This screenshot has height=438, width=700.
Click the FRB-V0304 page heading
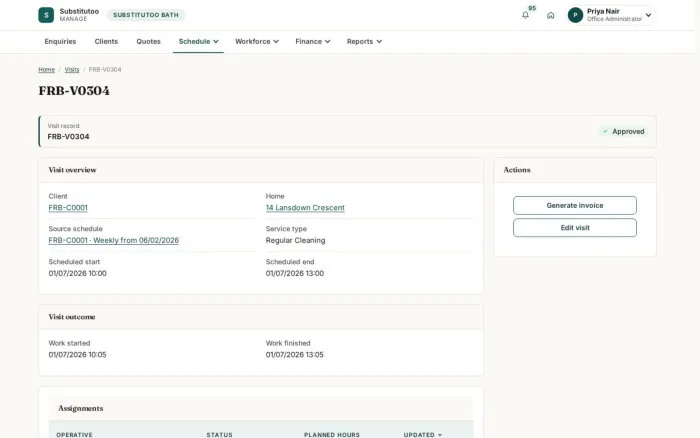(74, 91)
